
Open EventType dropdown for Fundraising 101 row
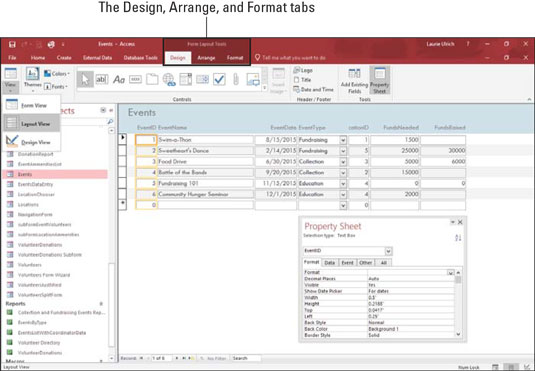343,184
